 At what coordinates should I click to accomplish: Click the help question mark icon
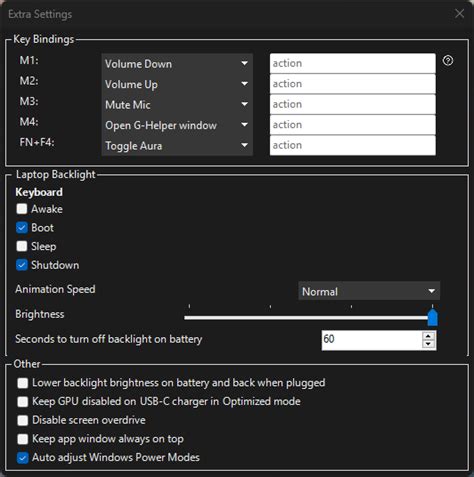click(x=448, y=61)
